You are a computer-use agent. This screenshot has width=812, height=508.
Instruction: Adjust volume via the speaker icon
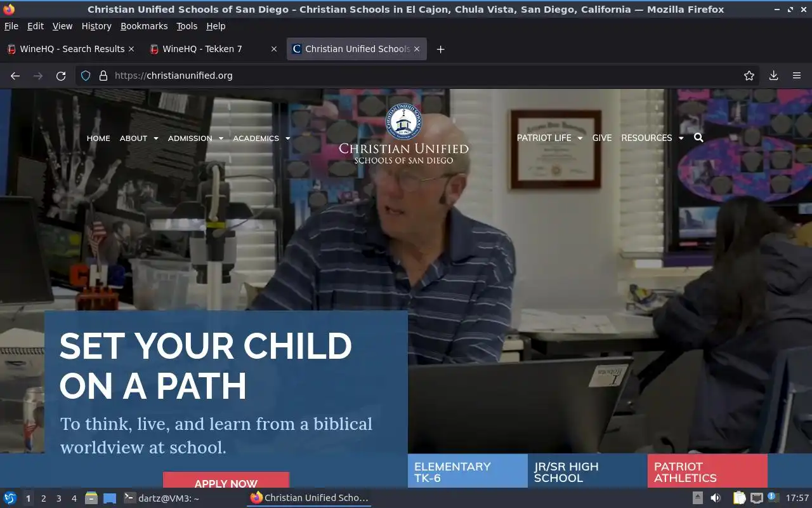click(x=715, y=498)
